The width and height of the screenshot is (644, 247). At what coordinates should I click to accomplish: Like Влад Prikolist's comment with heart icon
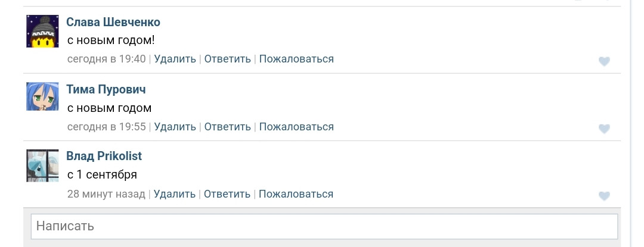[x=604, y=196]
